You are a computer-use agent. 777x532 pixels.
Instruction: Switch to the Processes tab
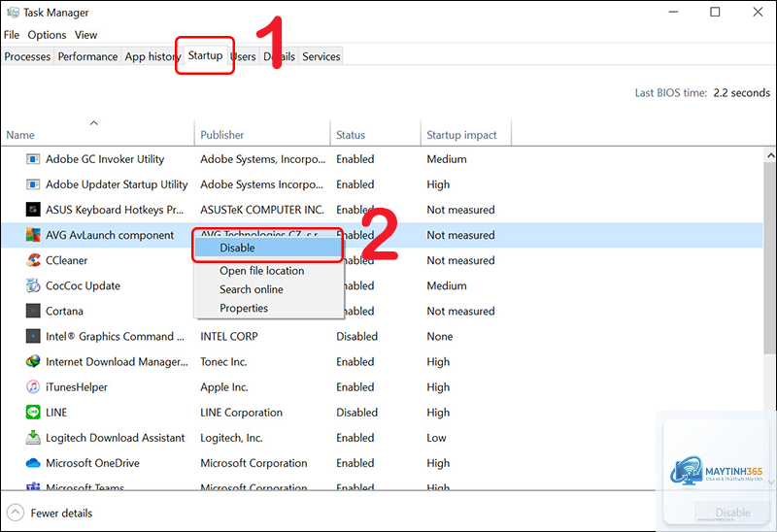click(x=27, y=56)
